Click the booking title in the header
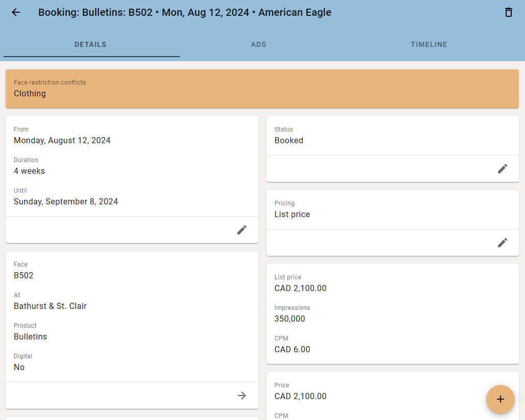 pyautogui.click(x=185, y=12)
